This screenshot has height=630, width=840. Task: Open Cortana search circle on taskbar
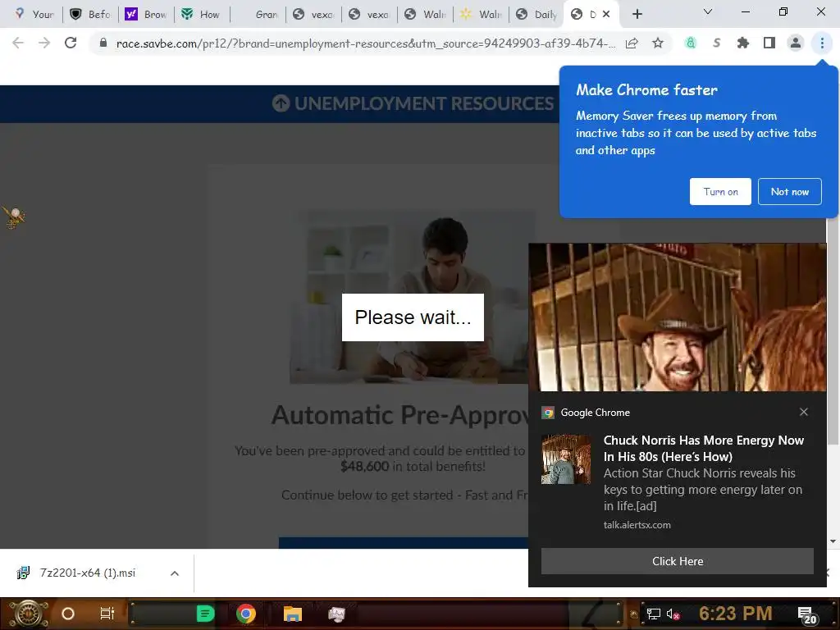[x=68, y=614]
